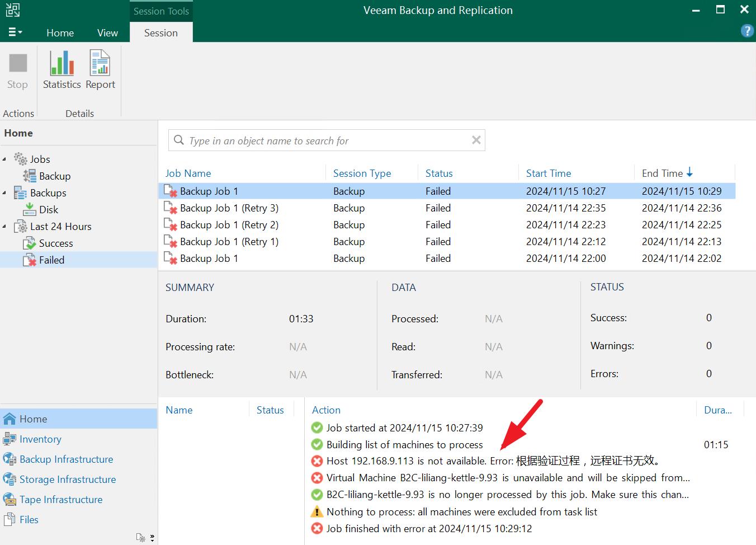
Task: Select the Backups icon in tree
Action: click(x=21, y=192)
